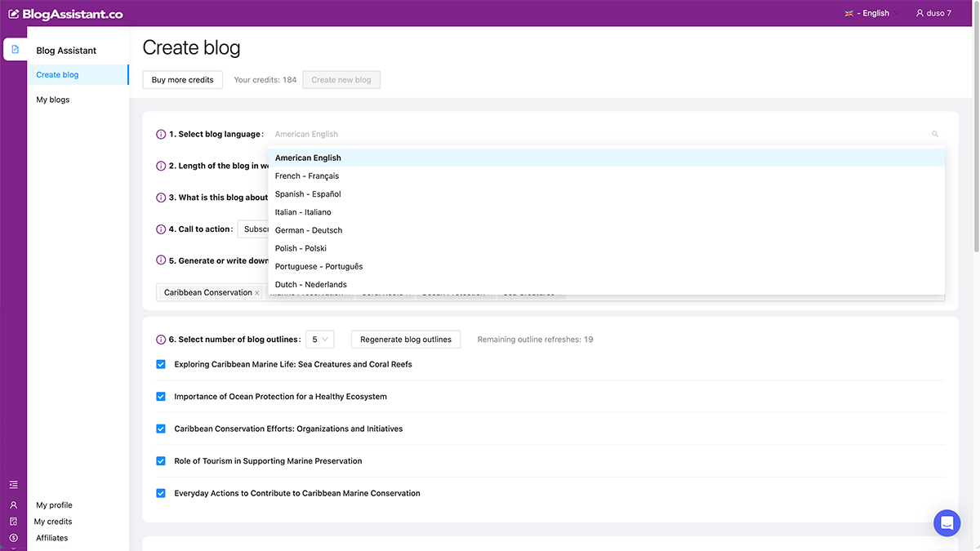Click Regenerate blog outlines button
Screen dimensions: 980x551
406,340
